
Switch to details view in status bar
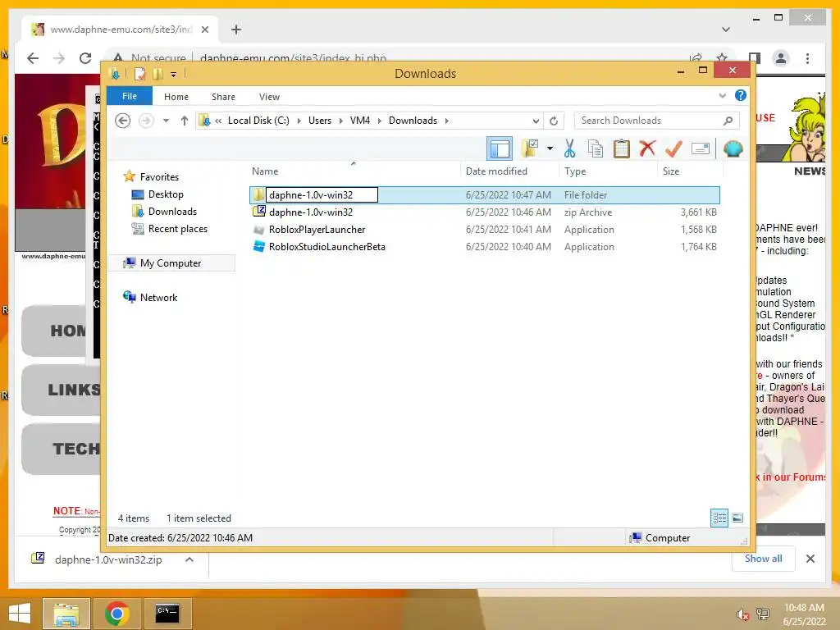tap(719, 518)
